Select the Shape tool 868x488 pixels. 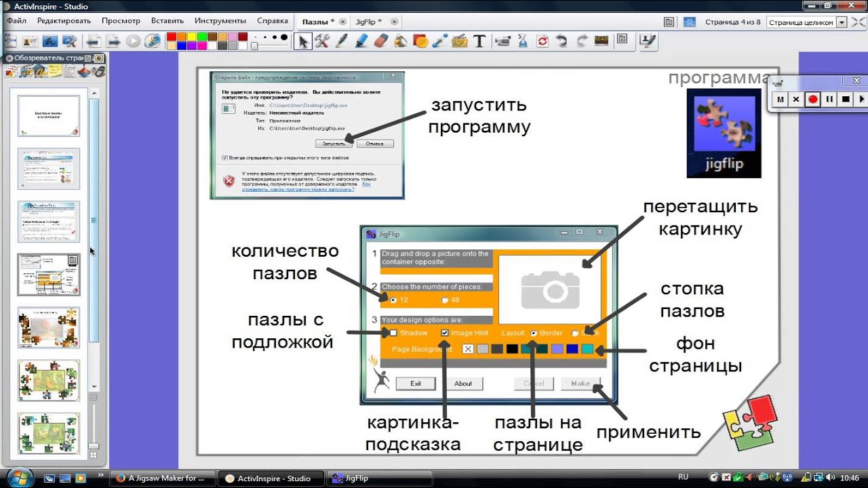pyautogui.click(x=420, y=41)
